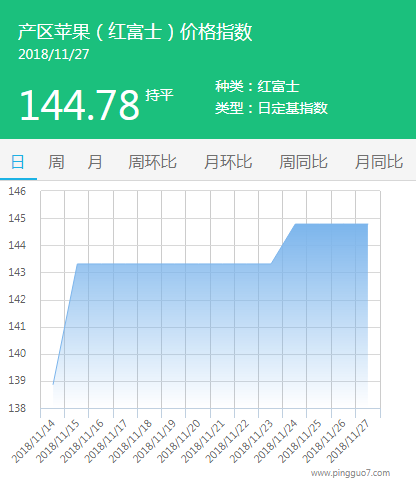Open the 月环比 tab
Viewport: 416px width, 485px height.
tap(228, 162)
